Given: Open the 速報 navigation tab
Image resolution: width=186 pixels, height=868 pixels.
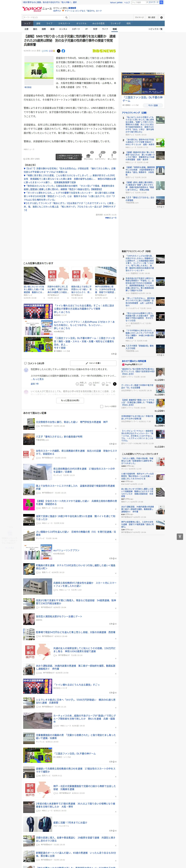Looking at the screenshot, I should 38,24.
